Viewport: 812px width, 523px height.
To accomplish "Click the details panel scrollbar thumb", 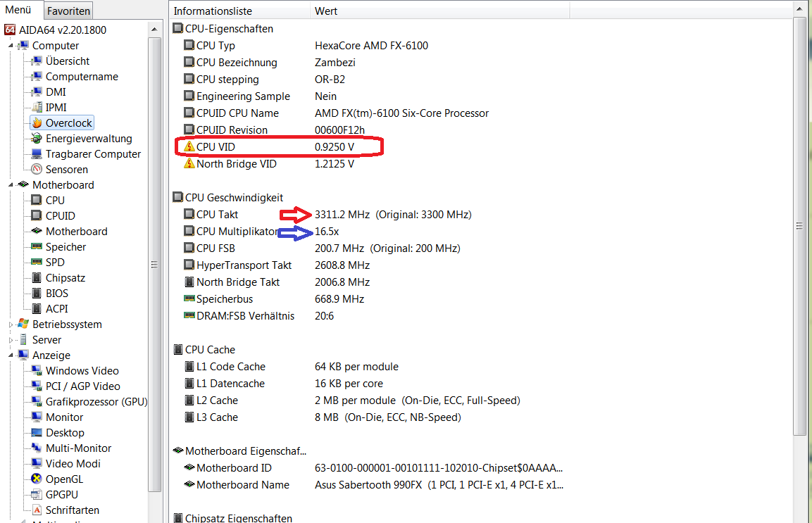I will (x=799, y=226).
